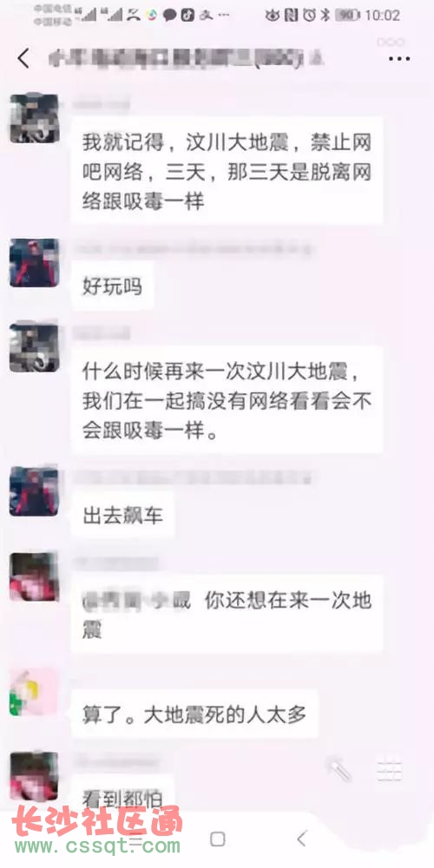The width and height of the screenshot is (434, 868).
Task: Tap the www.cssqt.com watermark link
Action: [x=97, y=846]
